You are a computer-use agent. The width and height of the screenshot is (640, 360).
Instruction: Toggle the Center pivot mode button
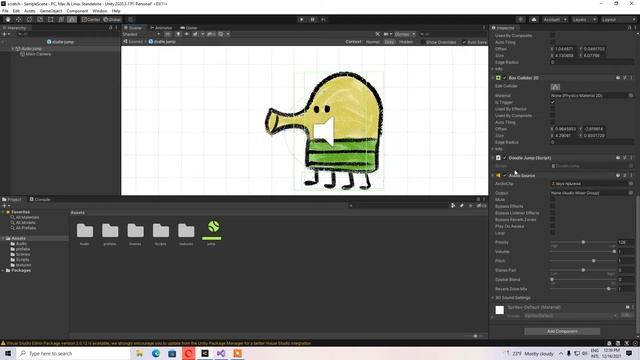click(91, 20)
